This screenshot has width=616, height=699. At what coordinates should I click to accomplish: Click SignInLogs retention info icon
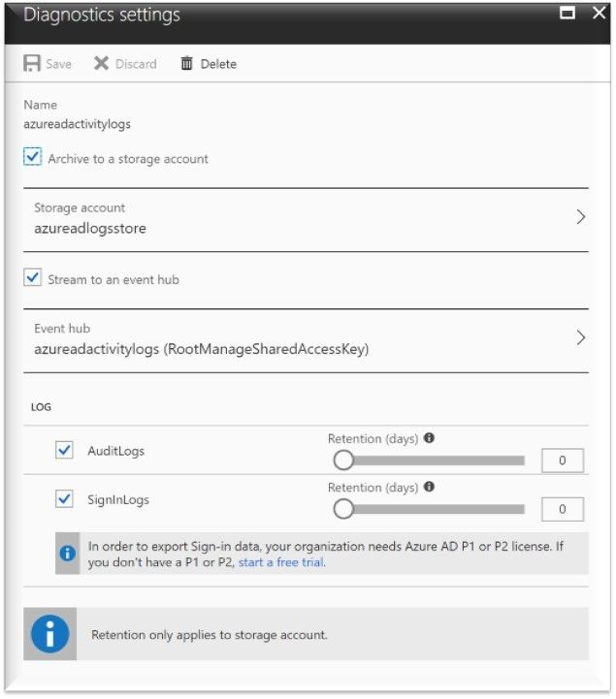point(429,487)
